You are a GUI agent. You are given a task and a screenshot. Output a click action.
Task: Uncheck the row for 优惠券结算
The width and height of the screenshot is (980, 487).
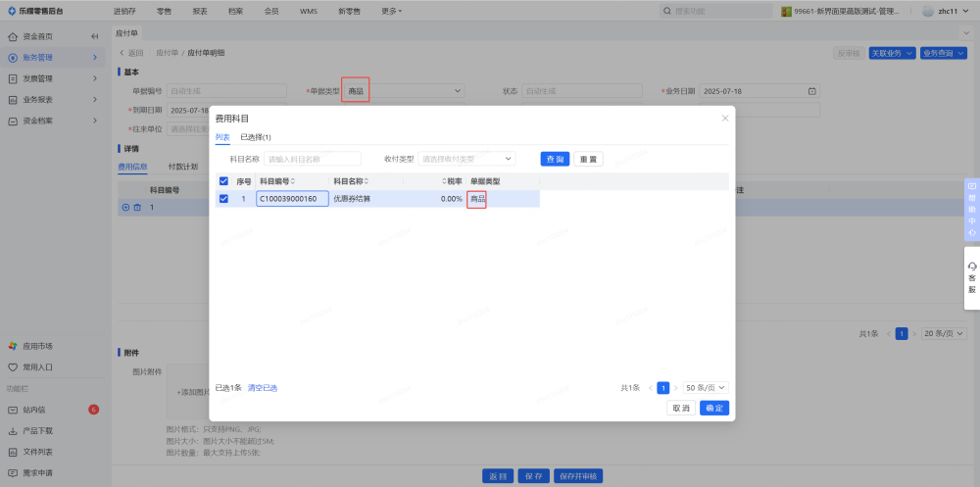point(224,199)
